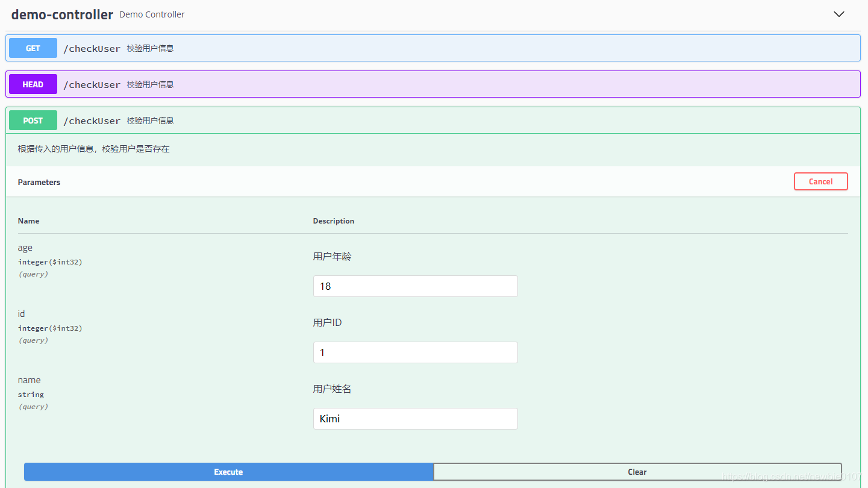868x488 pixels.
Task: Clear the request parameters
Action: (637, 472)
